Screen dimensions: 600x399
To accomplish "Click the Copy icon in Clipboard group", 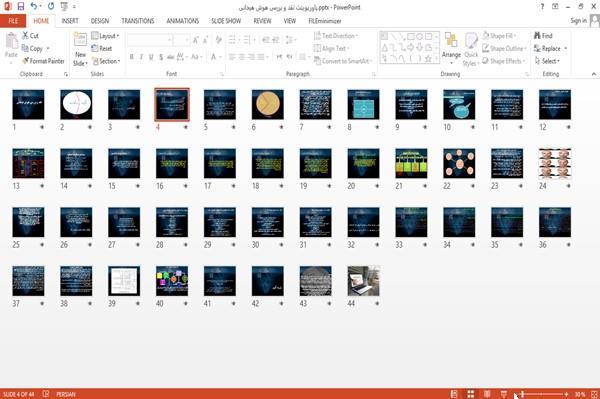I will tap(25, 48).
